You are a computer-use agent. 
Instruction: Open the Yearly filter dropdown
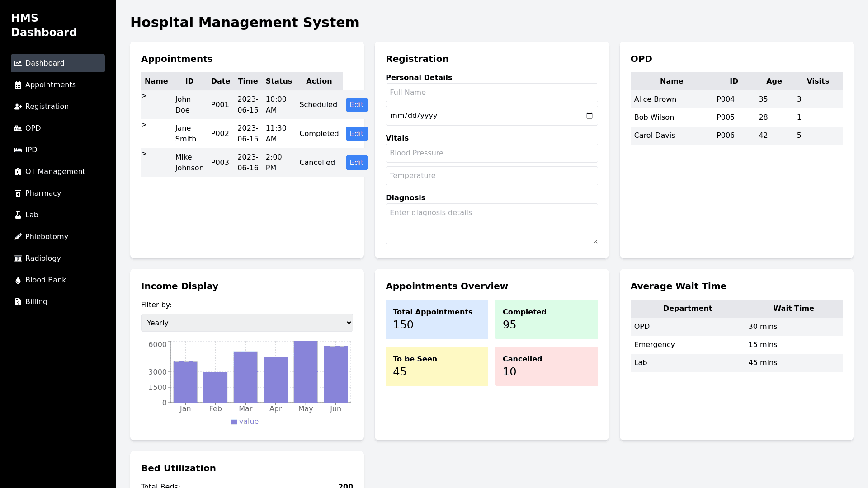tap(247, 323)
